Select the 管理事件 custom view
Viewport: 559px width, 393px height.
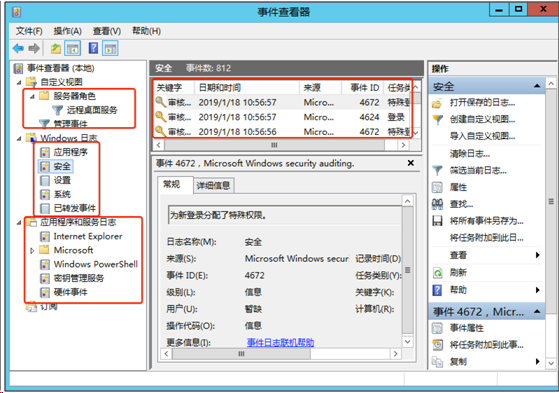pyautogui.click(x=70, y=124)
